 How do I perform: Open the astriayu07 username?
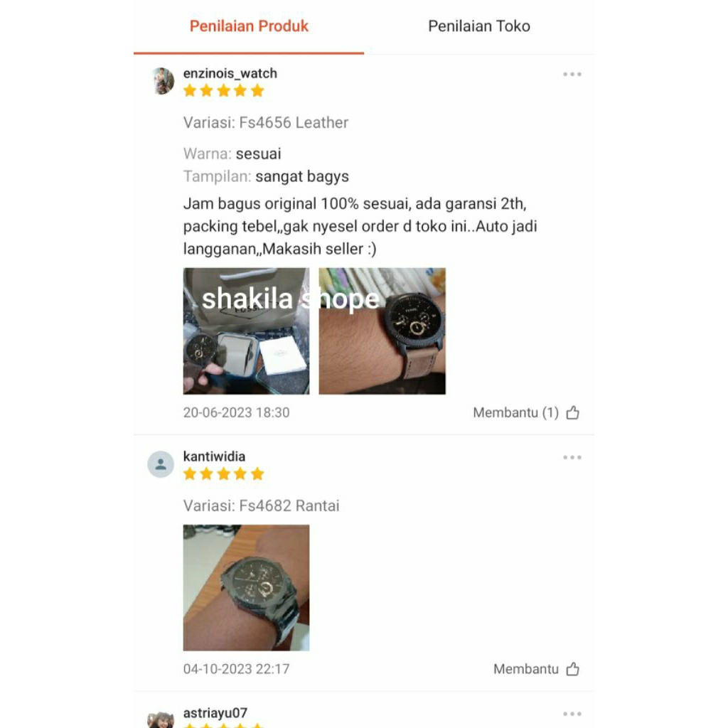[x=215, y=712]
